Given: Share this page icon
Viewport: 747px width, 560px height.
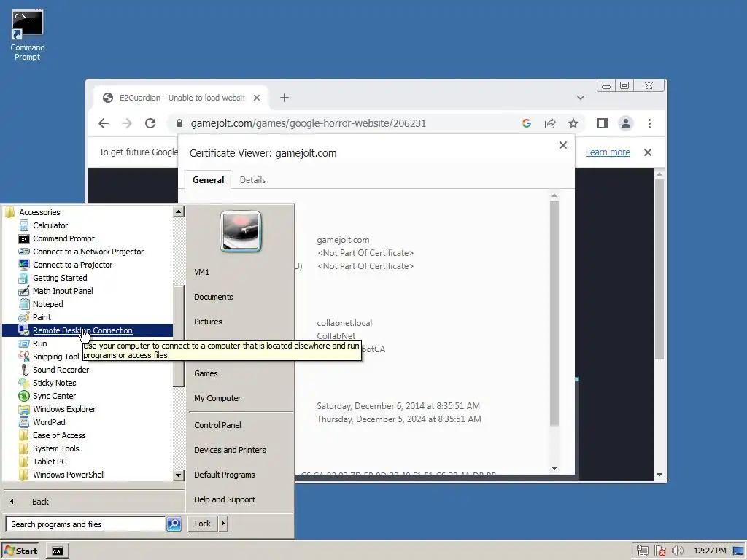Looking at the screenshot, I should tap(550, 123).
